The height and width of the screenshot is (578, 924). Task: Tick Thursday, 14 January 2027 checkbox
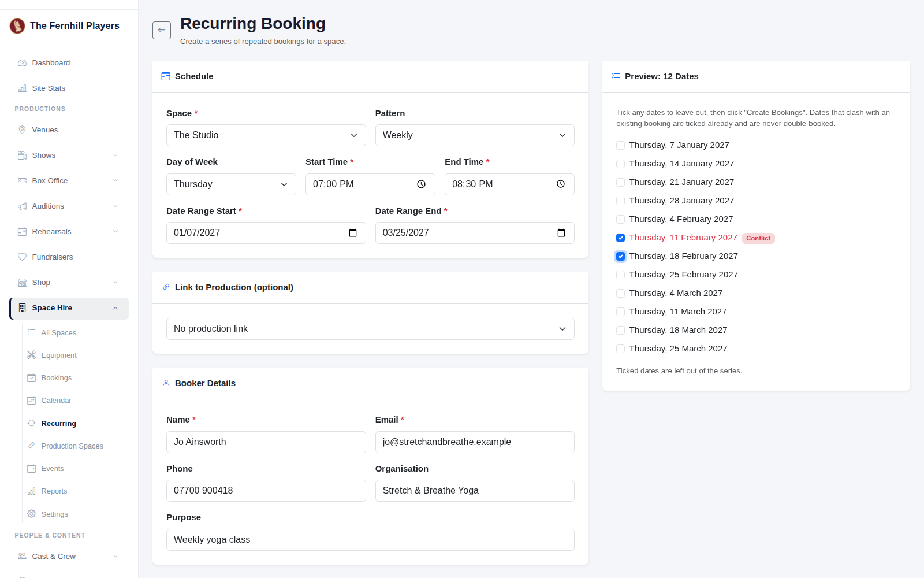pyautogui.click(x=621, y=164)
